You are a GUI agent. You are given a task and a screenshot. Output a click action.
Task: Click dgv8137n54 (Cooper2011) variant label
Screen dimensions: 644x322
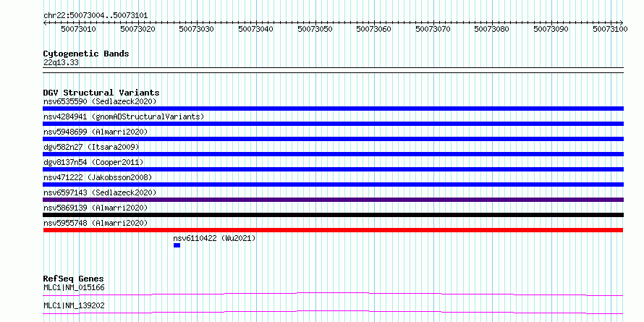[x=93, y=162]
